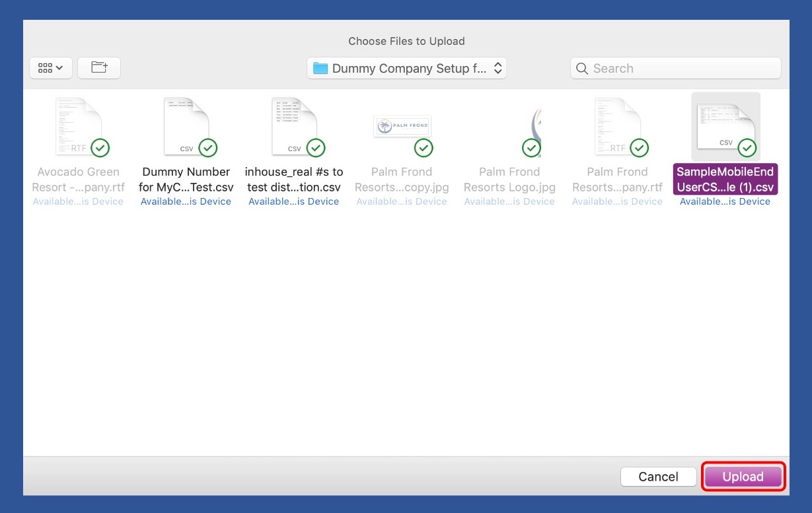Select SampleMobileEndUserCSV file icon
Viewport: 812px width, 513px height.
click(x=725, y=126)
